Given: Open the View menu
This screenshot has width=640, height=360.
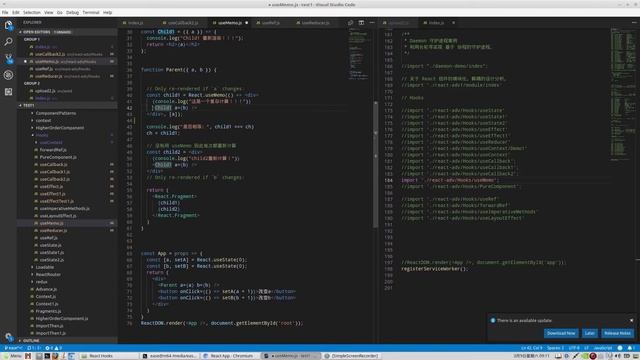Looking at the screenshot, I should tap(49, 13).
